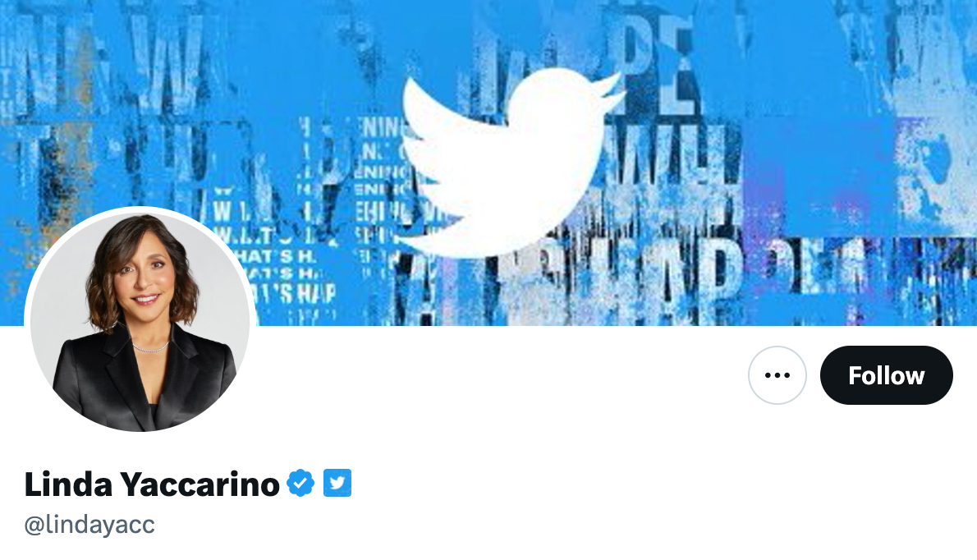977x560 pixels.
Task: Click the Linda Yaccarino display name
Action: (x=152, y=484)
